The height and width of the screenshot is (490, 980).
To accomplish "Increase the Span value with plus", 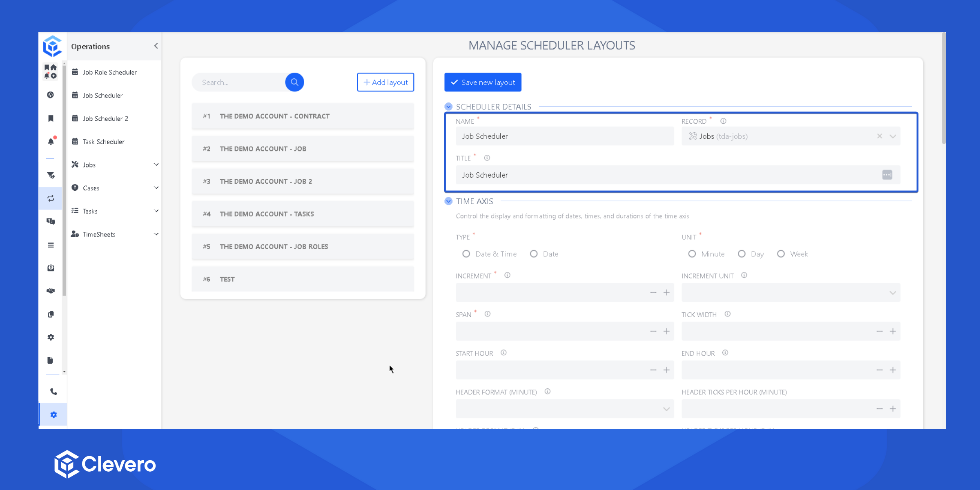I will point(666,331).
